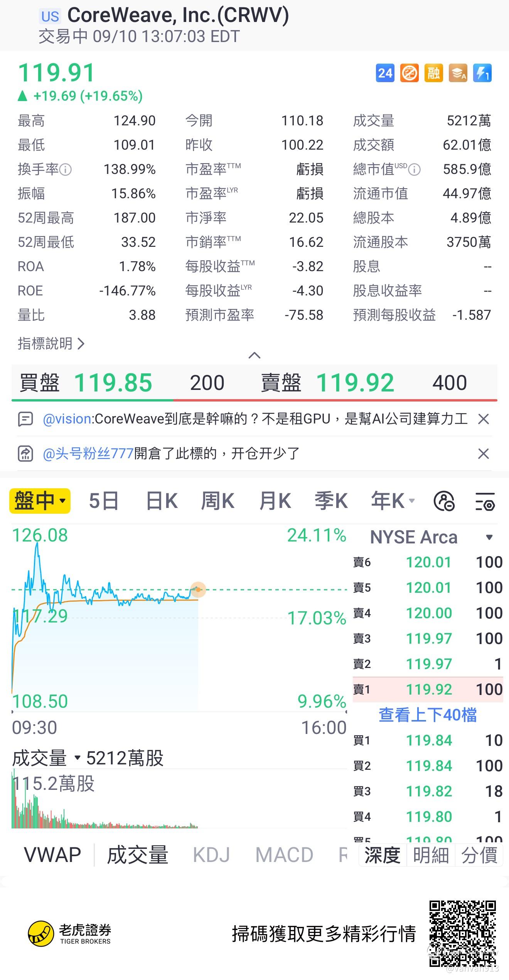Tap the US market badge

click(x=50, y=16)
